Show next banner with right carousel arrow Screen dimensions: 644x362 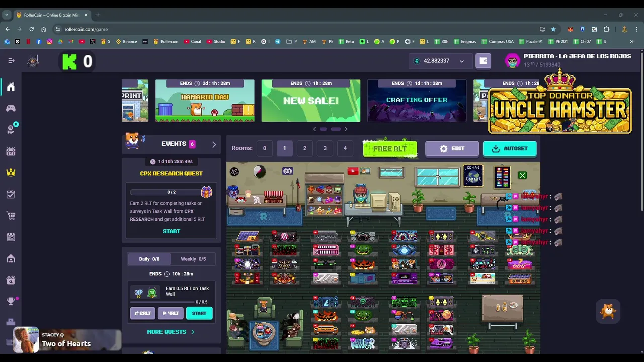click(346, 129)
